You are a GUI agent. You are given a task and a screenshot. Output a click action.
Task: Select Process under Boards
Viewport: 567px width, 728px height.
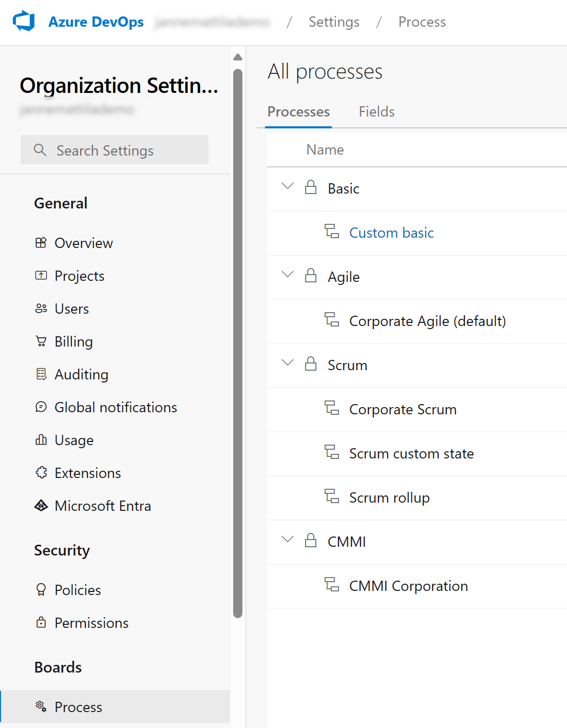(x=115, y=706)
